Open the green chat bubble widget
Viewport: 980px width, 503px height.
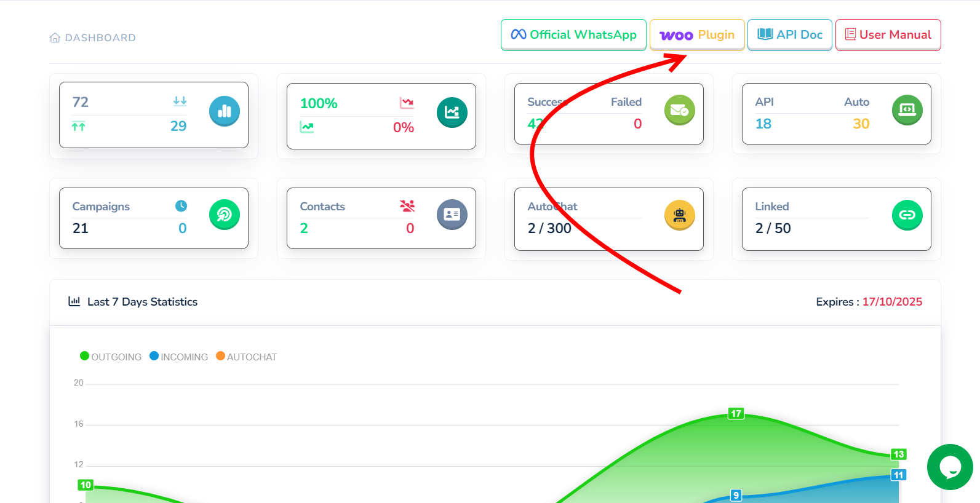(x=950, y=467)
